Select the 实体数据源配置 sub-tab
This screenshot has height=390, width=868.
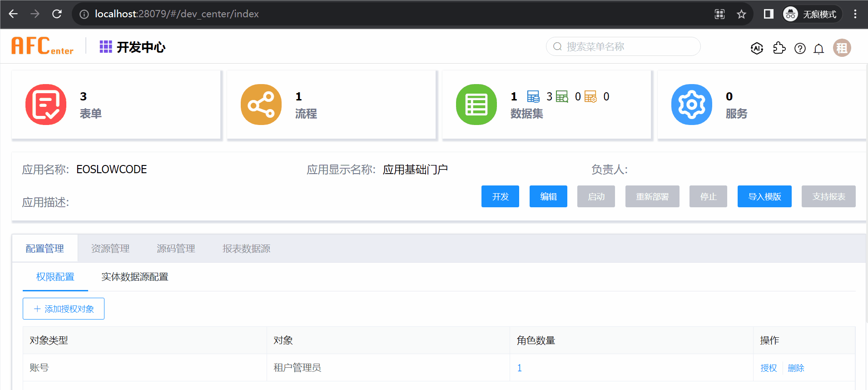(135, 277)
